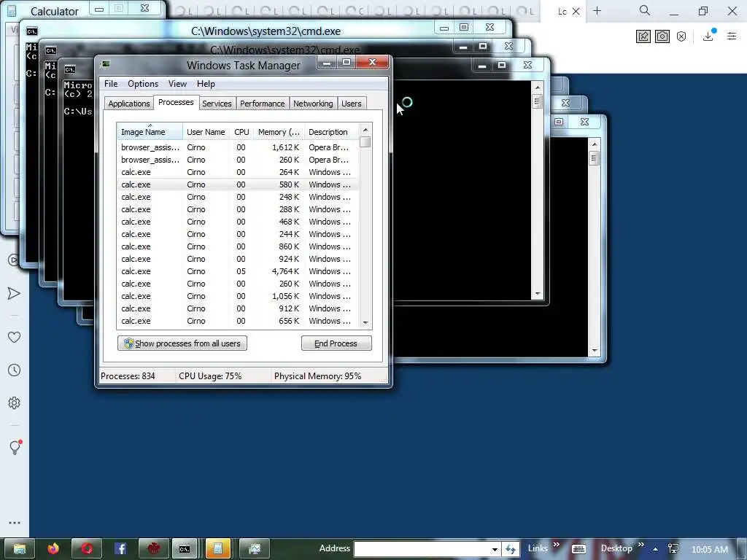Open the ad blocker shield icon
747x560 pixels.
click(x=681, y=36)
